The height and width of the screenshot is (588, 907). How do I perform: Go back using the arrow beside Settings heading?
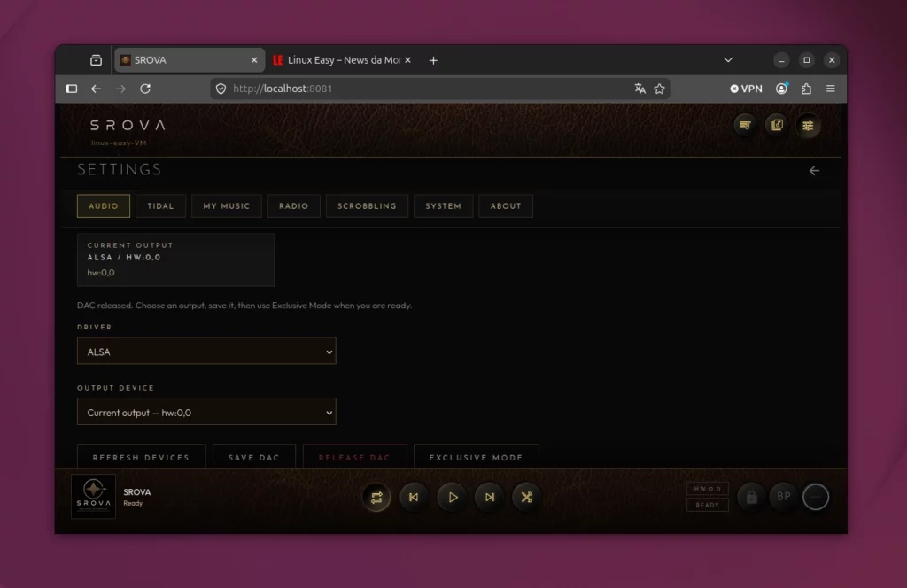(x=814, y=171)
